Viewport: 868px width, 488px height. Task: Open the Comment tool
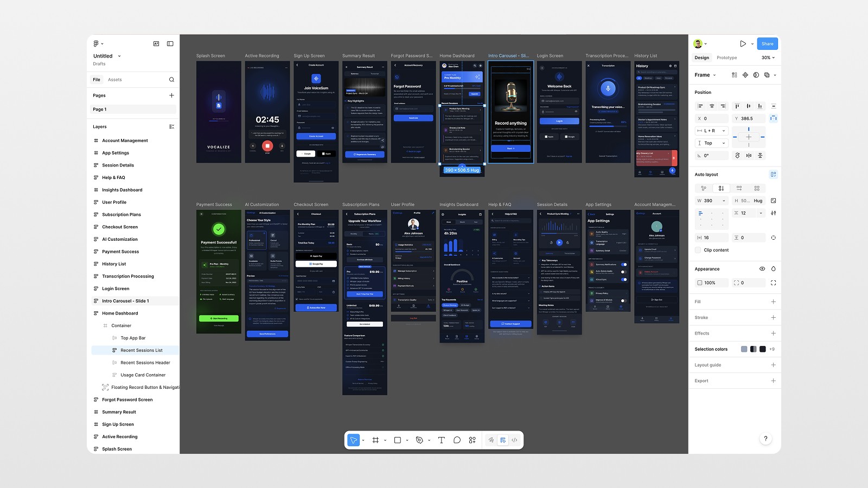457,440
